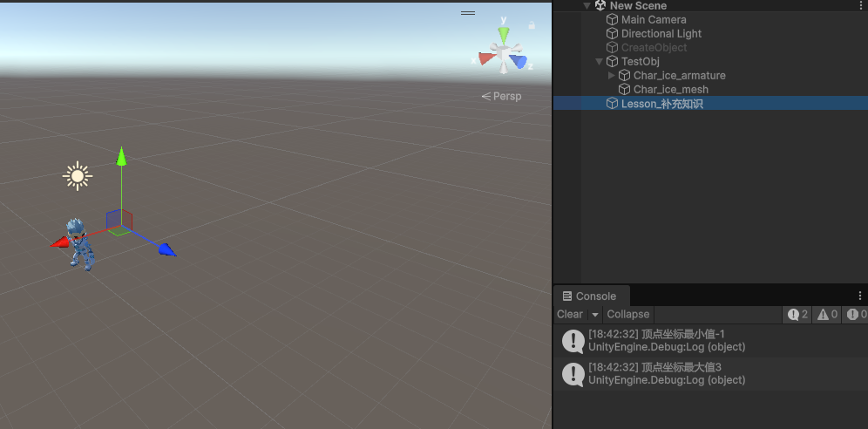The image size is (868, 429).
Task: Select Main Camera in the hierarchy
Action: [x=653, y=19]
